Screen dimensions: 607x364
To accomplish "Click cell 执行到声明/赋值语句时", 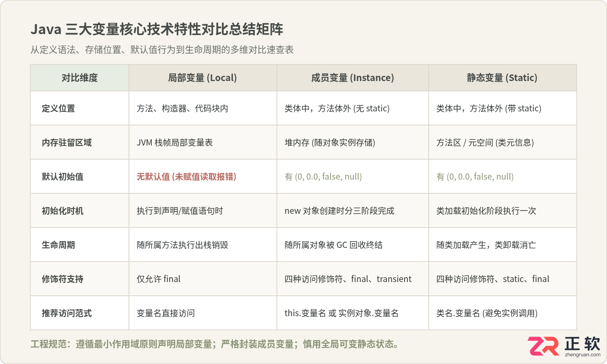I will [203, 211].
